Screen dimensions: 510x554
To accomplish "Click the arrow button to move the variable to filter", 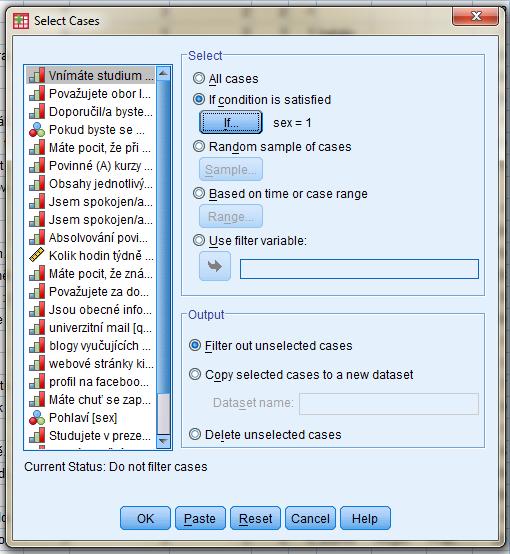I will click(215, 266).
